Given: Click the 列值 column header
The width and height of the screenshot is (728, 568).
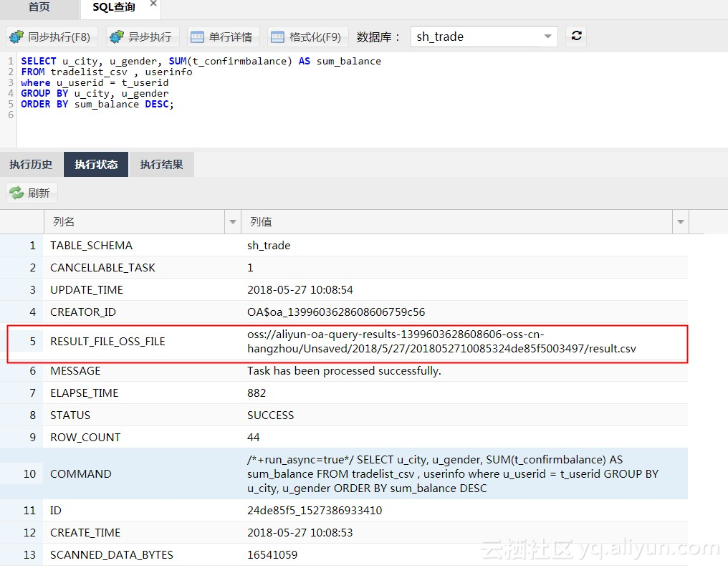Looking at the screenshot, I should [457, 222].
